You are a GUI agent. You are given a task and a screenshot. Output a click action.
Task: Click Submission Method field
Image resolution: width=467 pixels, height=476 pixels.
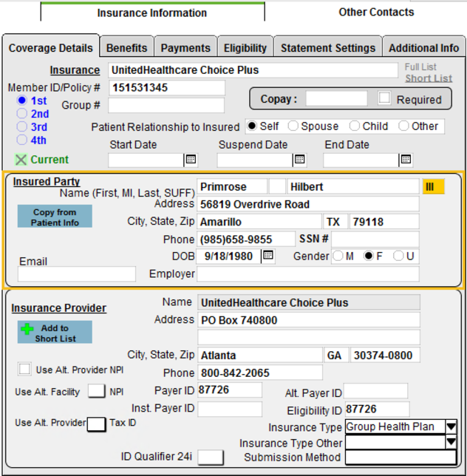pyautogui.click(x=400, y=458)
